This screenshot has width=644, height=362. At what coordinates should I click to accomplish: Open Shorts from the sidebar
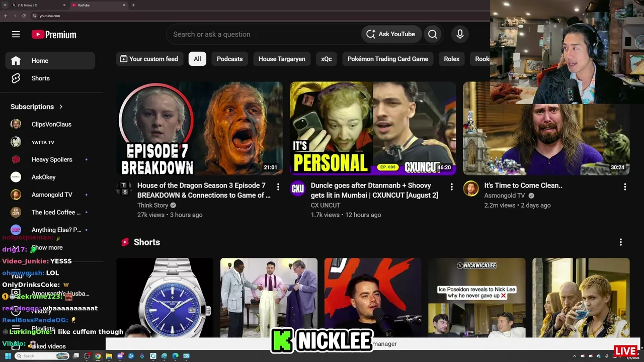pos(50,78)
